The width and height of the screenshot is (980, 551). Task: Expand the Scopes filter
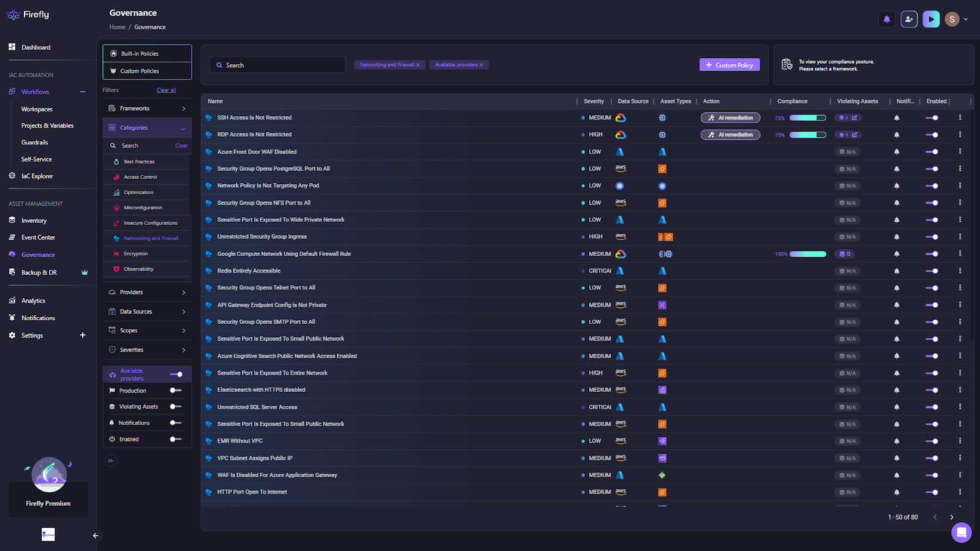(147, 331)
